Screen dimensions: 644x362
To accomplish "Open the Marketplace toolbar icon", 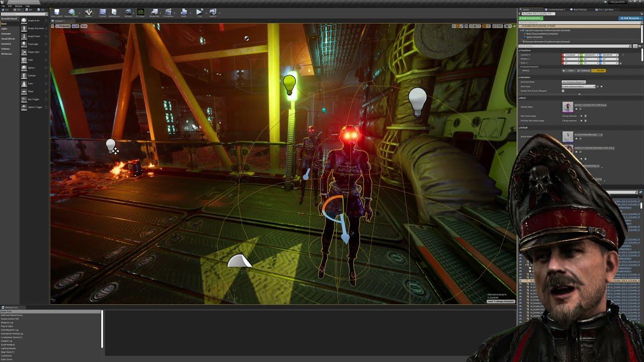I will (114, 12).
